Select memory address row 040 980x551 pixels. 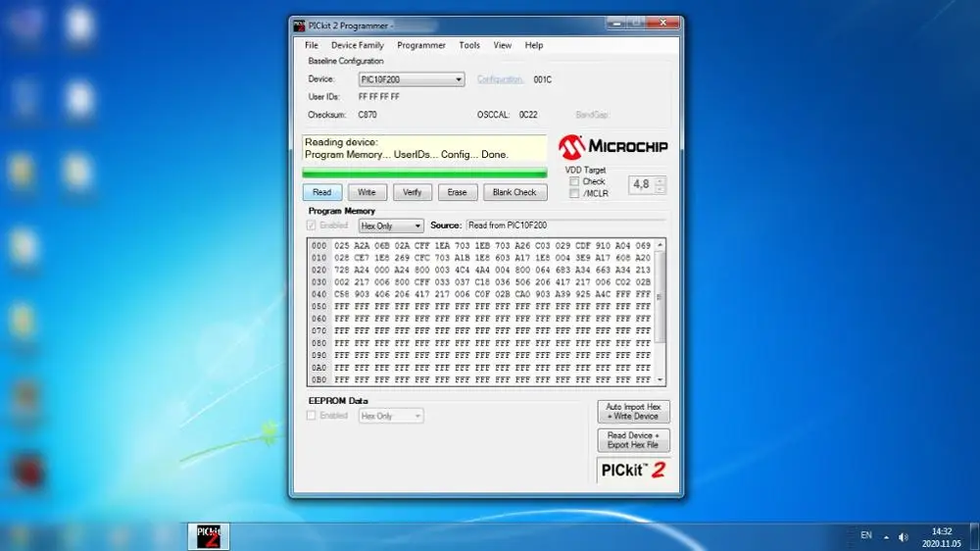[x=318, y=294]
